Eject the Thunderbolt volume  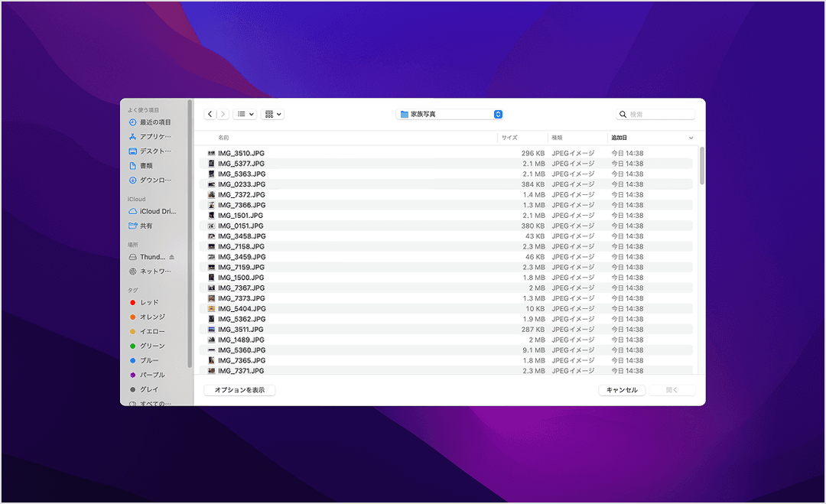pos(171,257)
